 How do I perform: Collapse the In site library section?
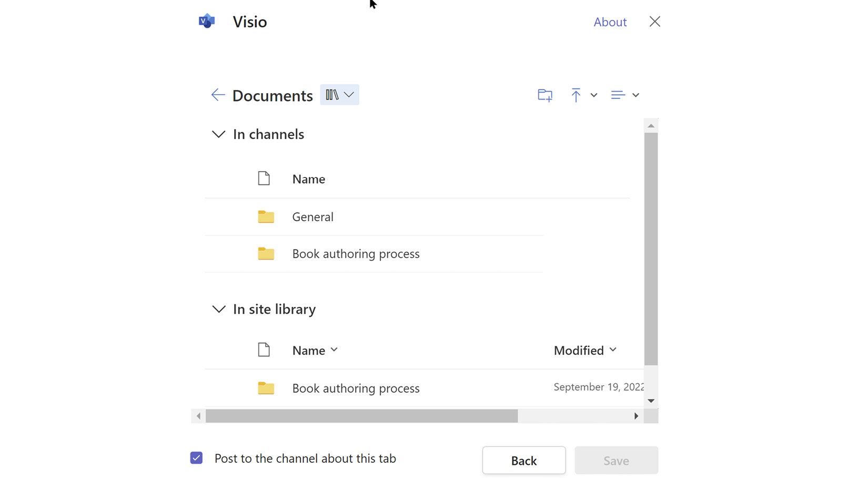tap(219, 309)
